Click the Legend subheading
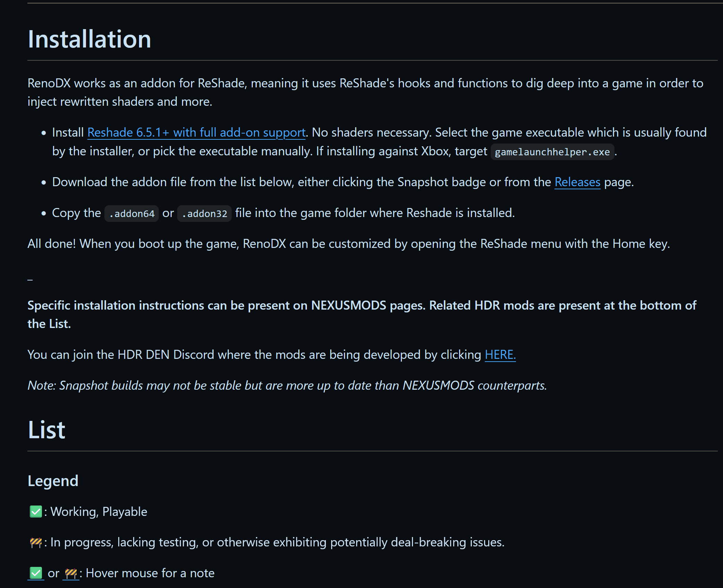Viewport: 723px width, 588px height. 53,481
